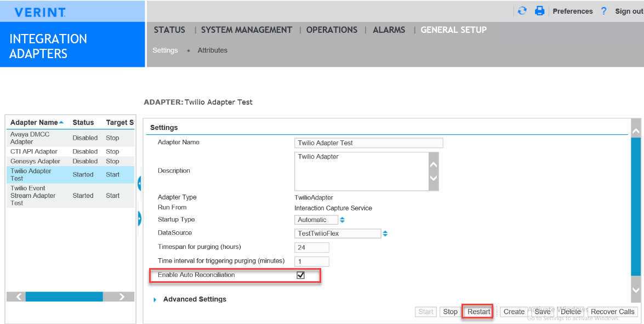Select Twilio Adapter Test row
The image size is (644, 324).
coord(70,174)
